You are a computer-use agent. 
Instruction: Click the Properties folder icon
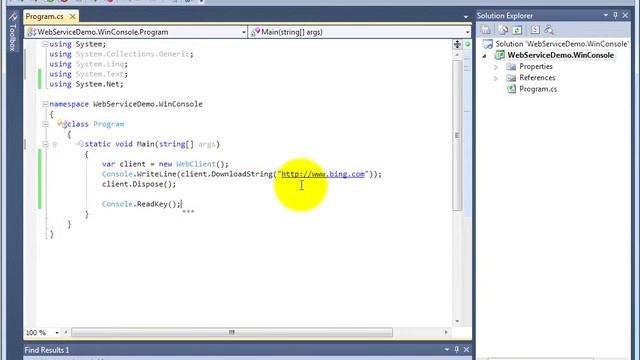click(x=511, y=67)
